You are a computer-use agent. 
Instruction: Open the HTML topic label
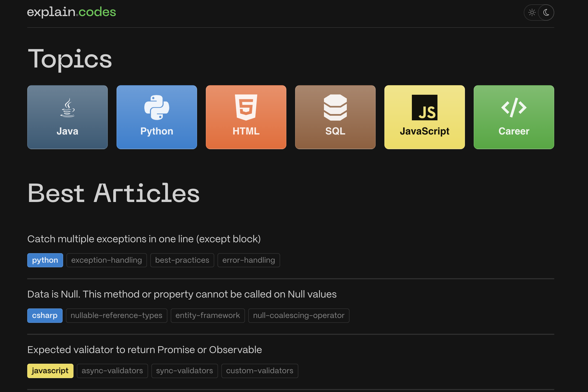click(246, 131)
